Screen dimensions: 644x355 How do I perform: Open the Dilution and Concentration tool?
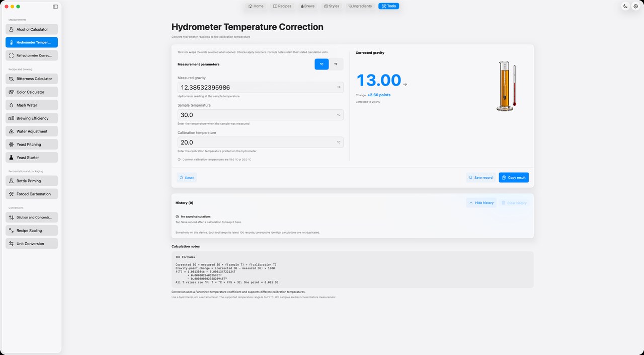pyautogui.click(x=32, y=217)
